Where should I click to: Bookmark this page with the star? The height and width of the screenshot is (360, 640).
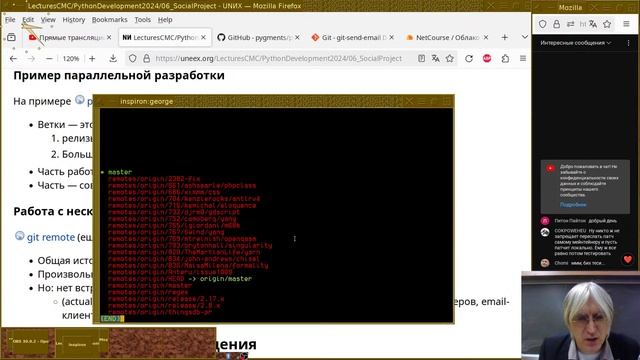tap(450, 59)
